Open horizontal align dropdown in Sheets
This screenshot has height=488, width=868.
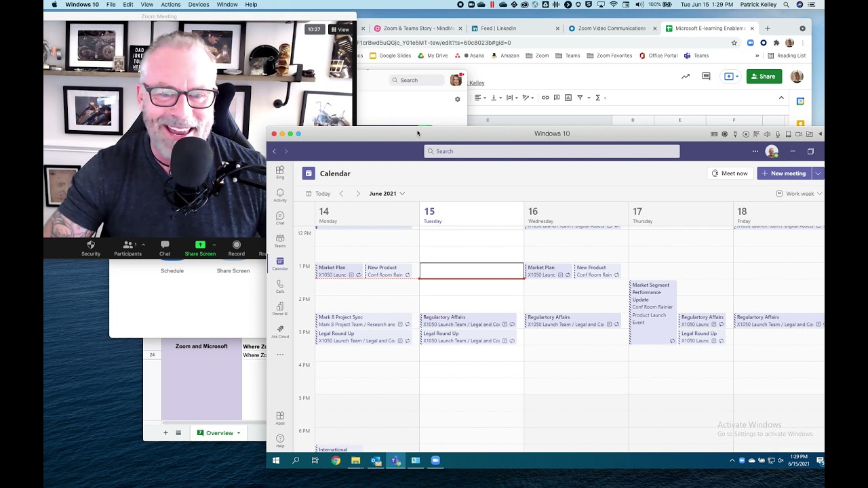(480, 98)
